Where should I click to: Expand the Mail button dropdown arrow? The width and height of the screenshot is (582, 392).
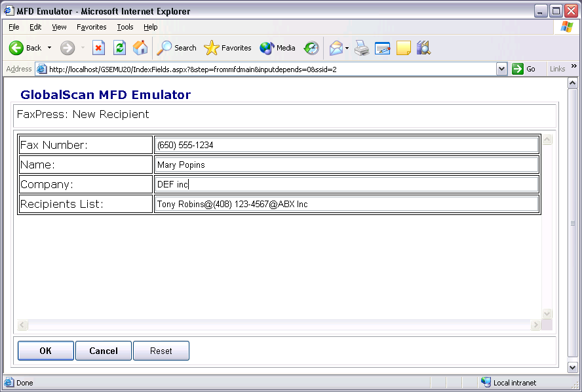347,48
